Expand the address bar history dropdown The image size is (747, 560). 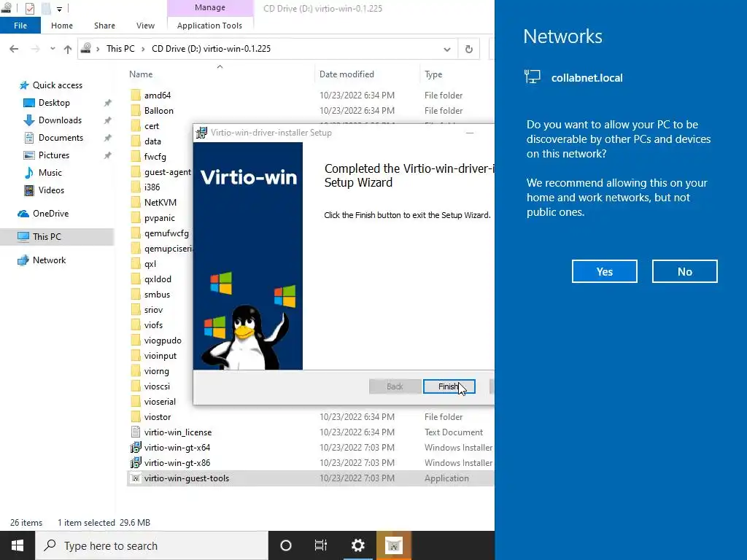(447, 49)
